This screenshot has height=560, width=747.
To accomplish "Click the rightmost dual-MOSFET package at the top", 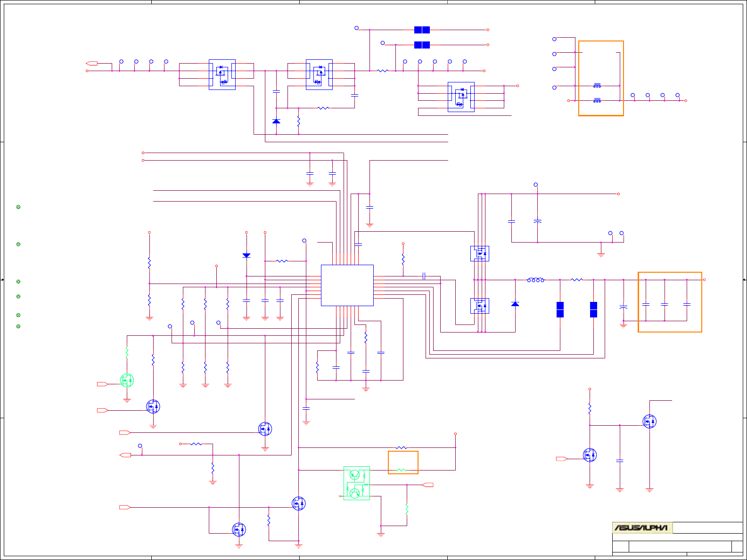I will (461, 97).
